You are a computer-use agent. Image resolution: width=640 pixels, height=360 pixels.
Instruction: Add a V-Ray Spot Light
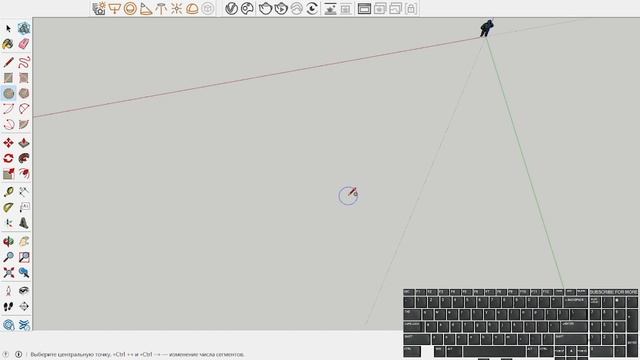tap(146, 8)
